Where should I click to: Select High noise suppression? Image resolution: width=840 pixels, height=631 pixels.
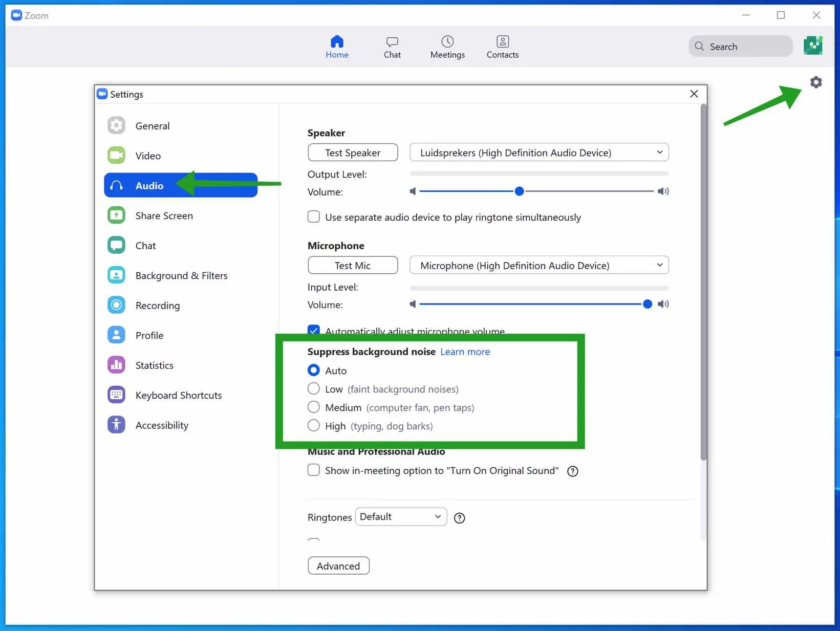314,425
